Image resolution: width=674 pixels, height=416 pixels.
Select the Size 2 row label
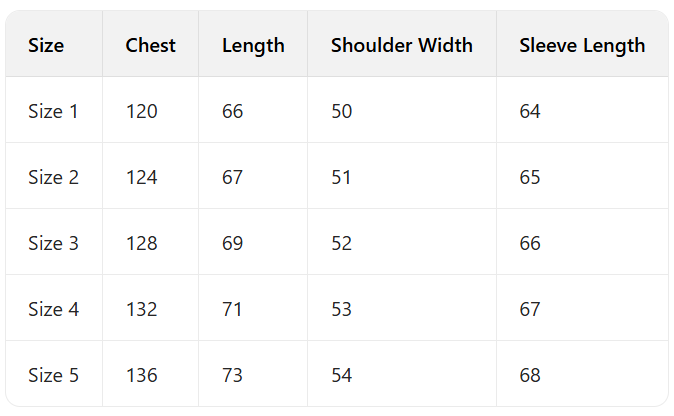pos(53,177)
